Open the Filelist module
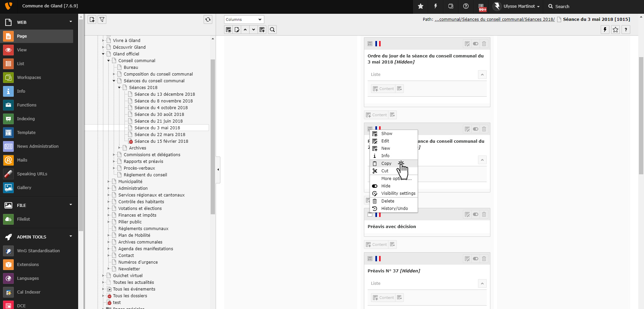 click(x=23, y=219)
